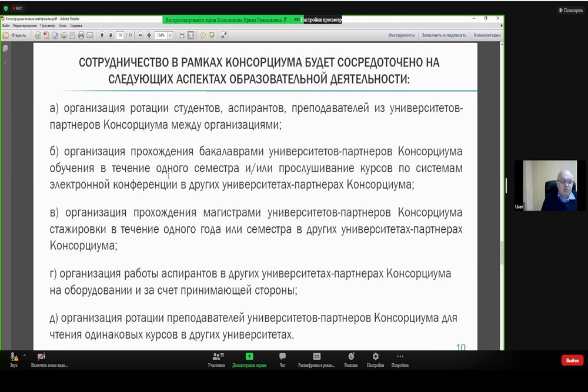The height and width of the screenshot is (392, 588).
Task: Toggle the Participants panel
Action: (216, 359)
